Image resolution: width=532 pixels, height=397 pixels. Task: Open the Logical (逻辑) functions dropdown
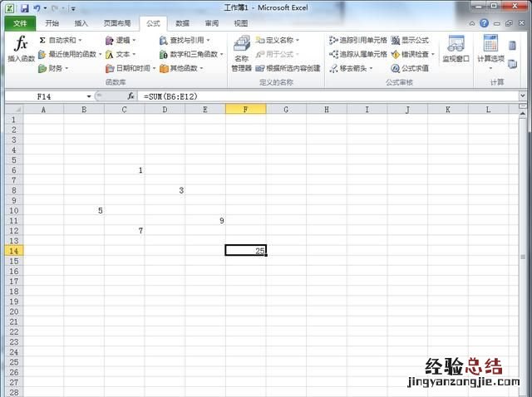point(122,40)
